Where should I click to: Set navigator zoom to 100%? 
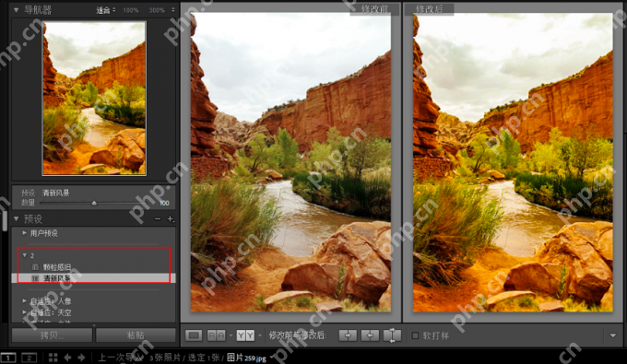coord(130,10)
